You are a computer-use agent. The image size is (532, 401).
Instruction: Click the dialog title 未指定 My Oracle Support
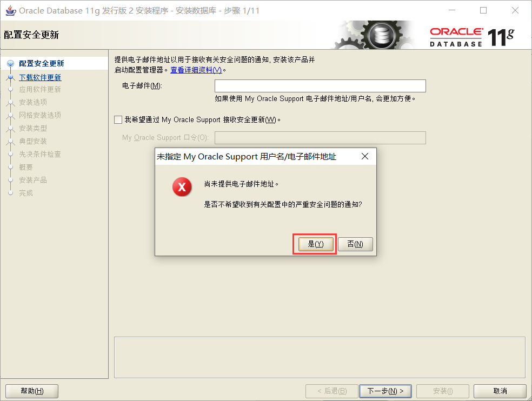click(x=247, y=156)
